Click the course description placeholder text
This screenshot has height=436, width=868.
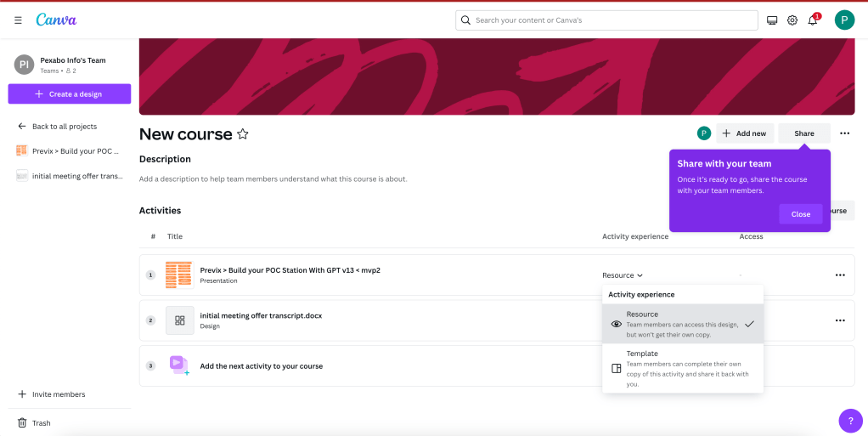pyautogui.click(x=273, y=179)
